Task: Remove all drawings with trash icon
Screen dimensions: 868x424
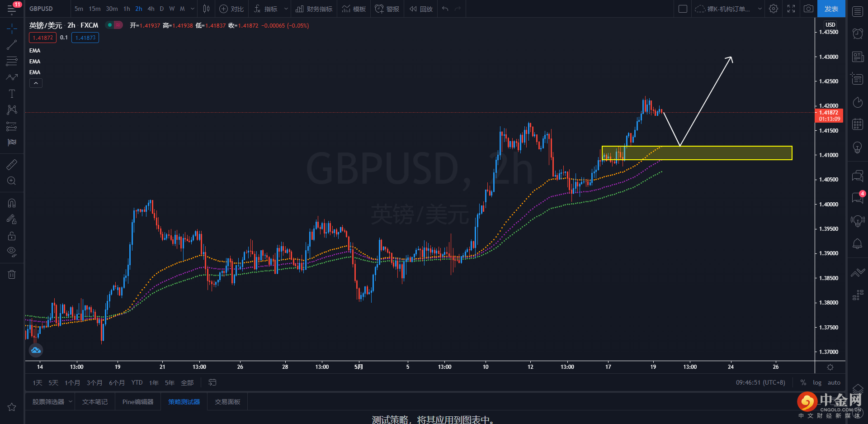Action: (x=12, y=274)
